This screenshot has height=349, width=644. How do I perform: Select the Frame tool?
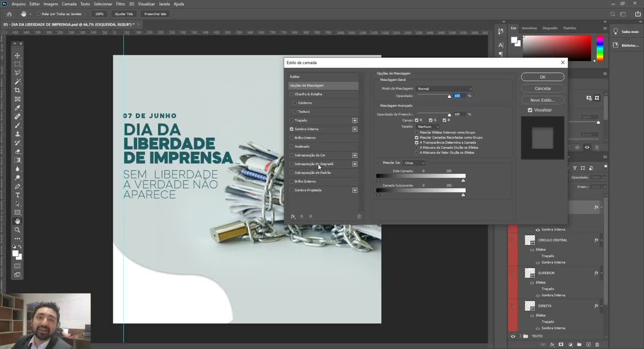coord(18,99)
